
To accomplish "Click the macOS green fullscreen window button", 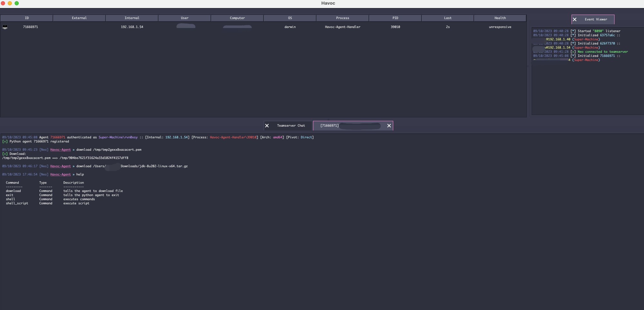I will [x=17, y=3].
